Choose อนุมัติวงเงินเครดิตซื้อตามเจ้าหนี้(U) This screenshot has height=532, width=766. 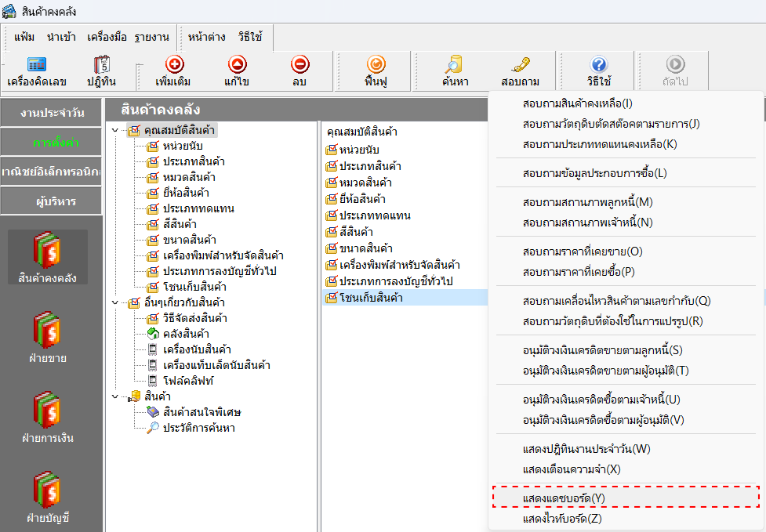[626, 400]
